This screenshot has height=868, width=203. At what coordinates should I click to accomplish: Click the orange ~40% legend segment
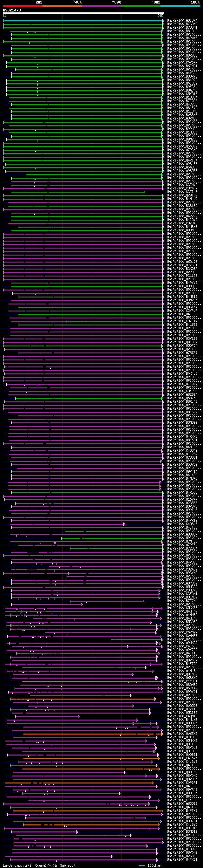click(62, 6)
